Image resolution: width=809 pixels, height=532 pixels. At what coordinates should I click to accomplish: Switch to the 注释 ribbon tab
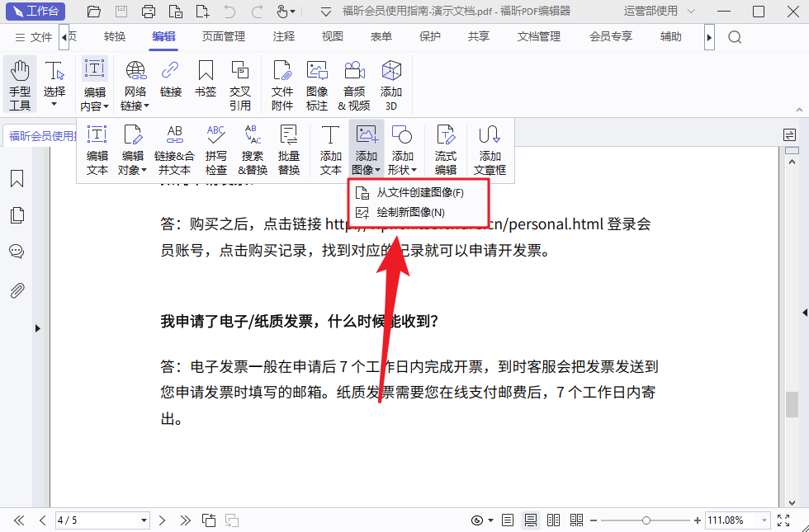[283, 36]
